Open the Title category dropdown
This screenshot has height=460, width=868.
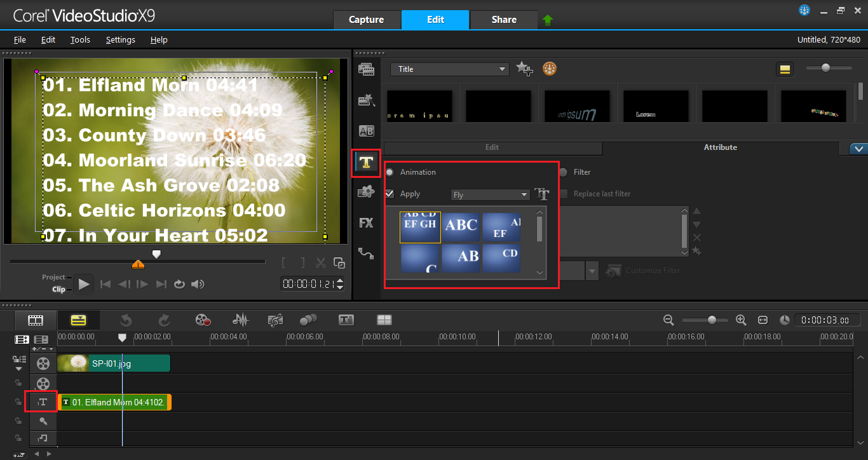(x=450, y=69)
